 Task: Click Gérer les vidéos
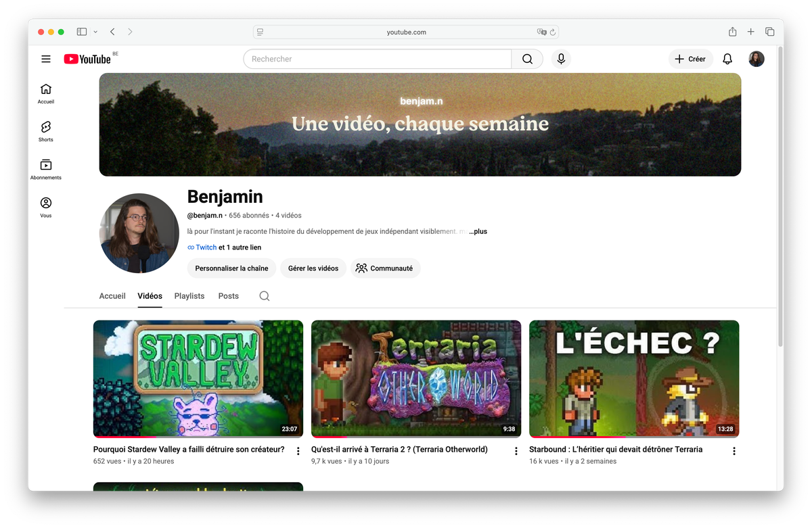pyautogui.click(x=313, y=268)
